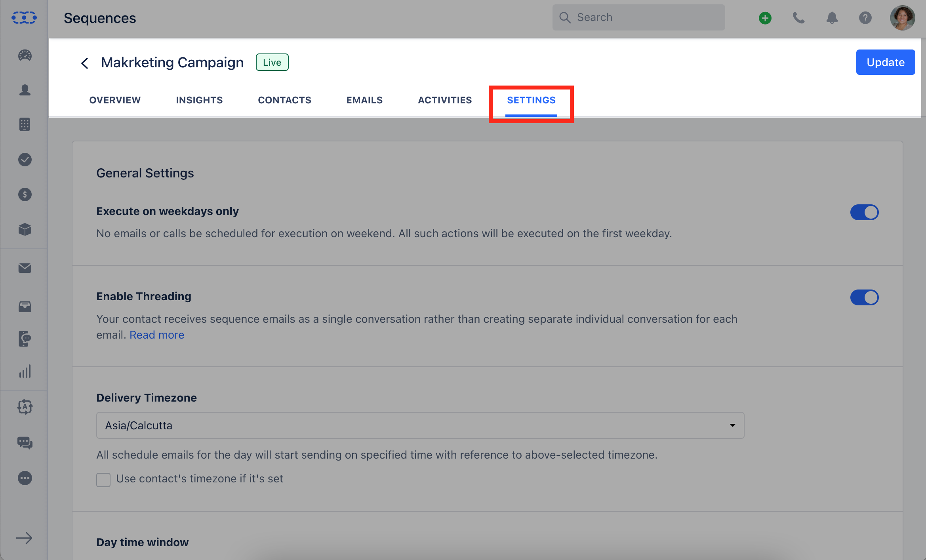Open the Delivery Timezone dropdown
The width and height of the screenshot is (926, 560).
click(x=420, y=425)
